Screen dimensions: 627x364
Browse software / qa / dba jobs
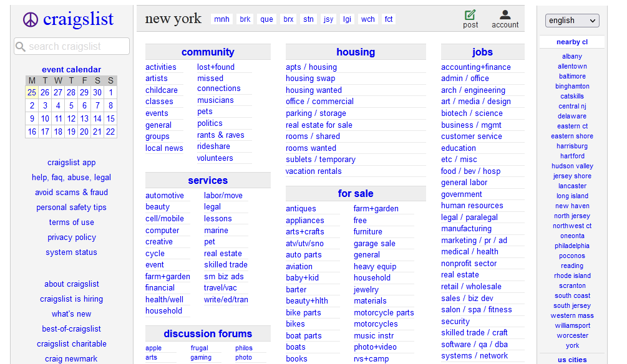(474, 345)
